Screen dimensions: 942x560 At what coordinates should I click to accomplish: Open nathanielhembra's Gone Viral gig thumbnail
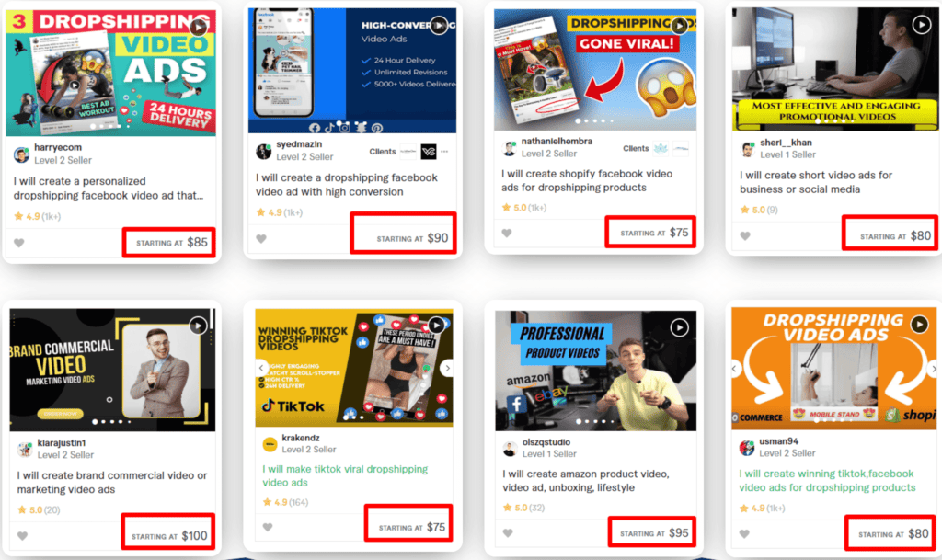[x=595, y=69]
